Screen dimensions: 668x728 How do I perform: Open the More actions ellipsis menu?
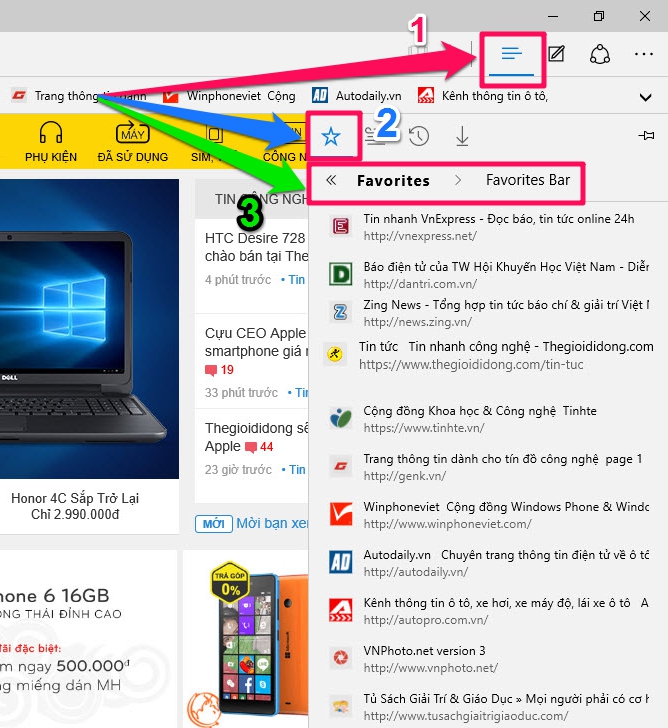pos(643,54)
